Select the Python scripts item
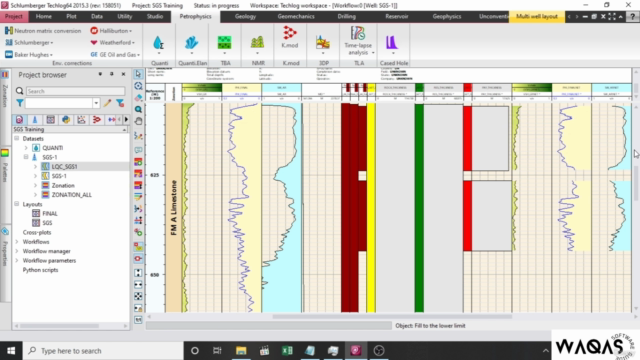The image size is (640, 360). point(40,270)
